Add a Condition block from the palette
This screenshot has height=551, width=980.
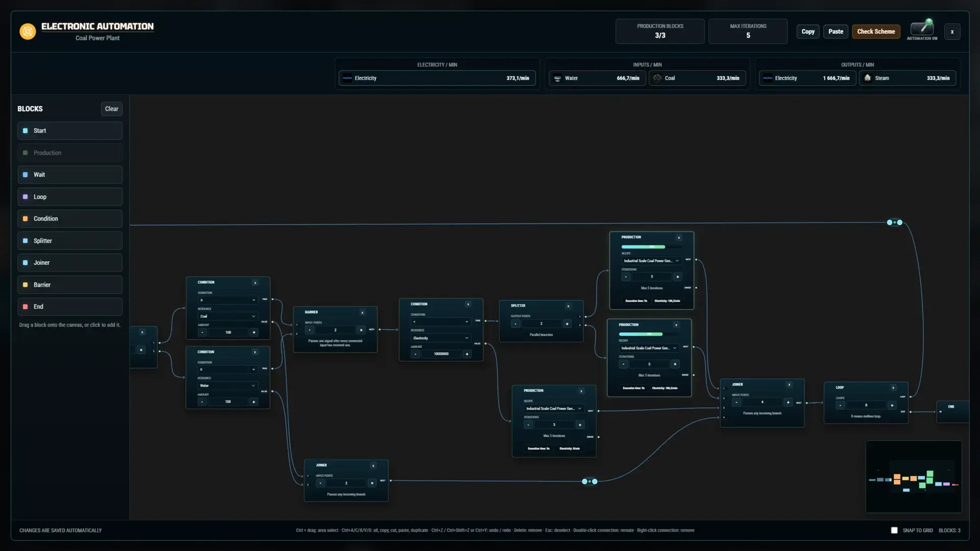click(x=70, y=219)
